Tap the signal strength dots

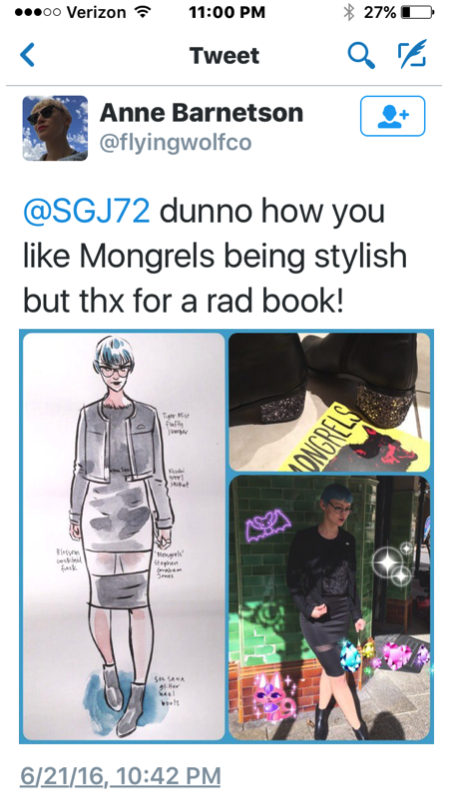pos(38,13)
